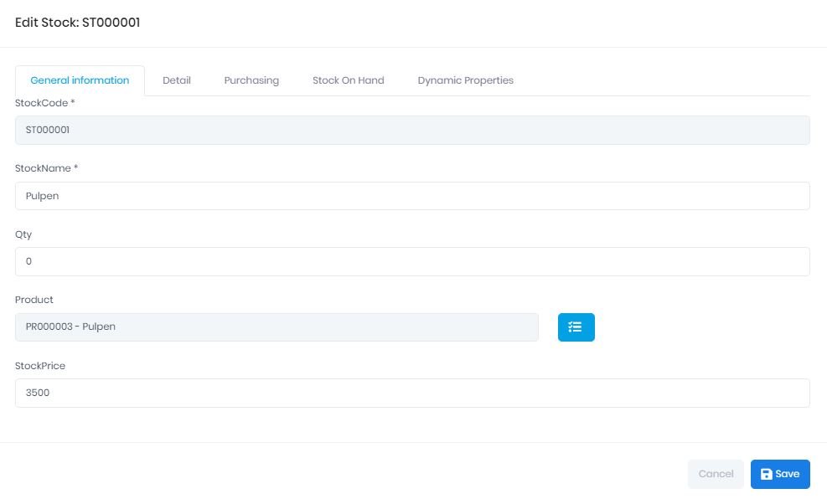This screenshot has height=504, width=827.
Task: Click the Product label text
Action: click(34, 300)
